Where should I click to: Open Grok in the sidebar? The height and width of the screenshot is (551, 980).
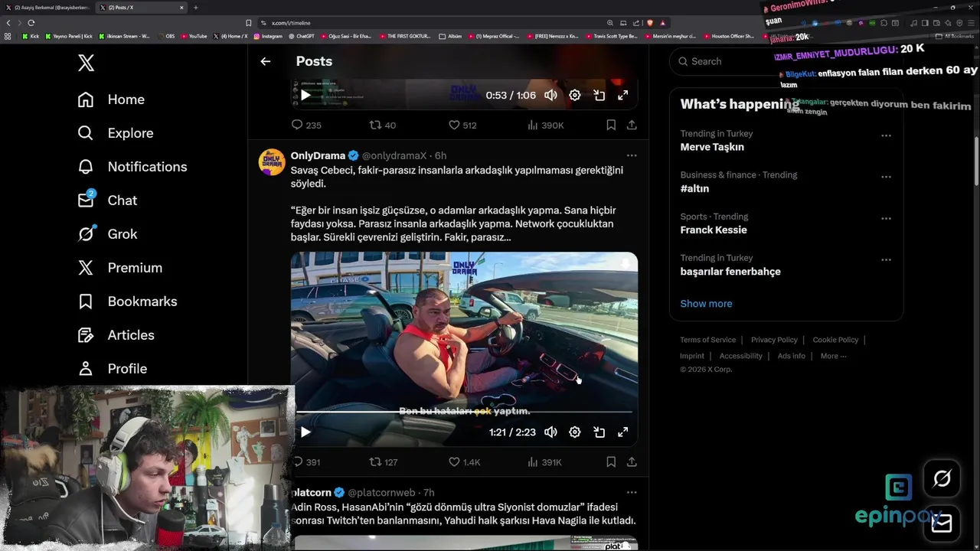pos(107,234)
